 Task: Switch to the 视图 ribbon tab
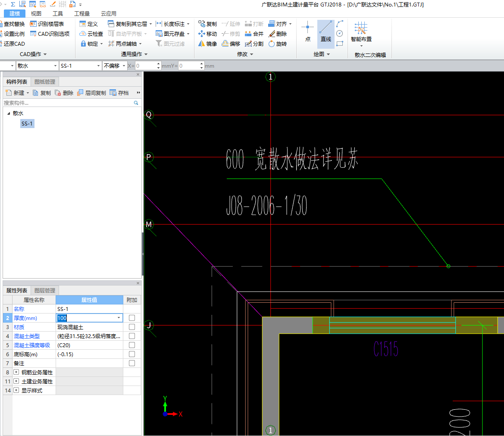click(x=36, y=13)
